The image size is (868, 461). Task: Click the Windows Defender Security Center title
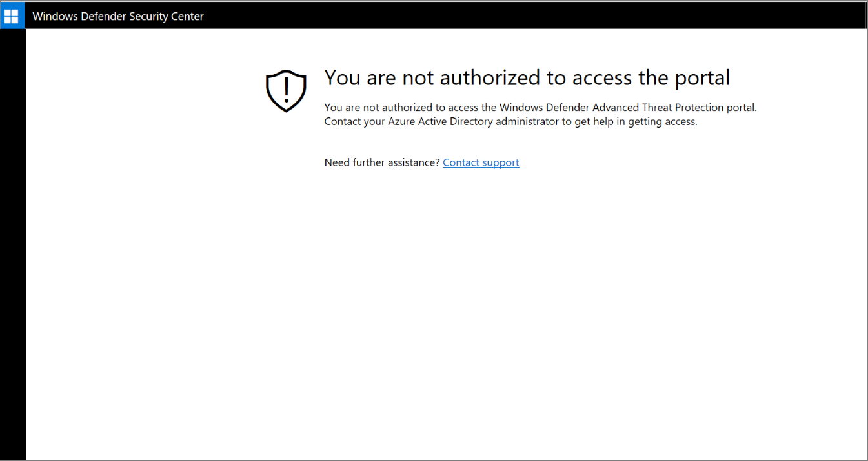[118, 16]
